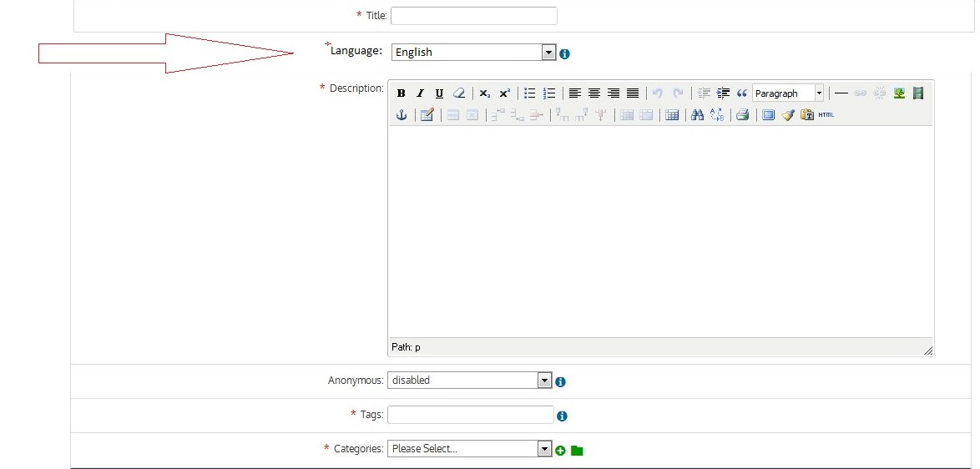Viewport: 980px width, 469px height.
Task: Center align the description text
Action: 594,93
